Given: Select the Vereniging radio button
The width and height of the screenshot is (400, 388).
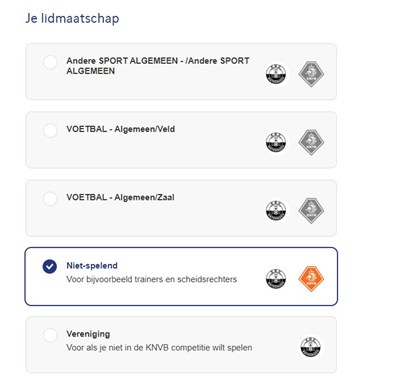Looking at the screenshot, I should coord(50,335).
